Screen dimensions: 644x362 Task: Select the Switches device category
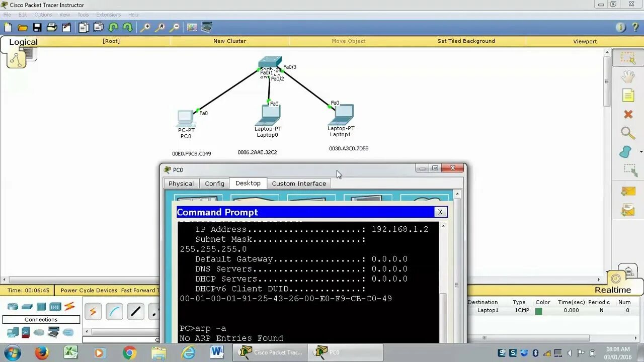point(27,307)
